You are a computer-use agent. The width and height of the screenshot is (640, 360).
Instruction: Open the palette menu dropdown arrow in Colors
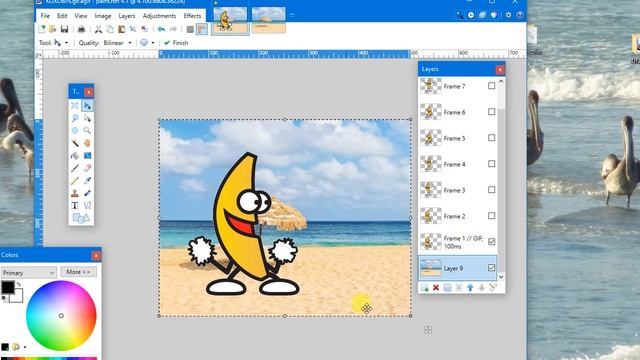coord(25,347)
